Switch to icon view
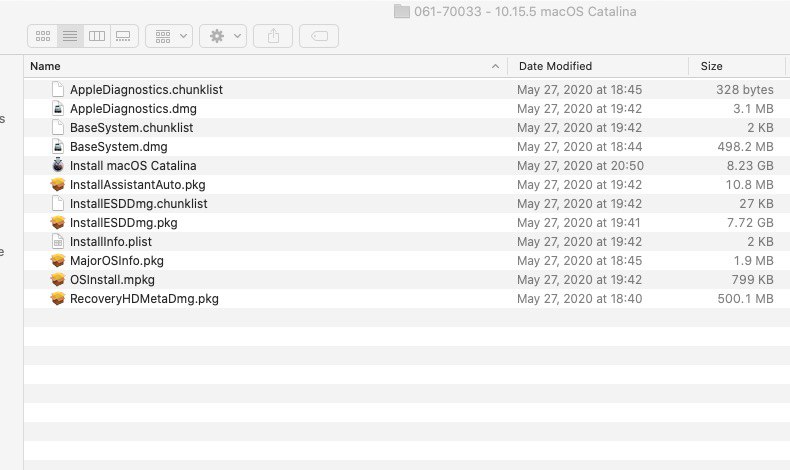The width and height of the screenshot is (790, 470). click(x=43, y=36)
